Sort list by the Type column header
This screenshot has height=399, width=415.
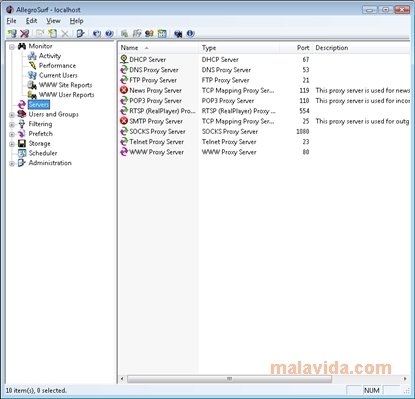pos(239,48)
